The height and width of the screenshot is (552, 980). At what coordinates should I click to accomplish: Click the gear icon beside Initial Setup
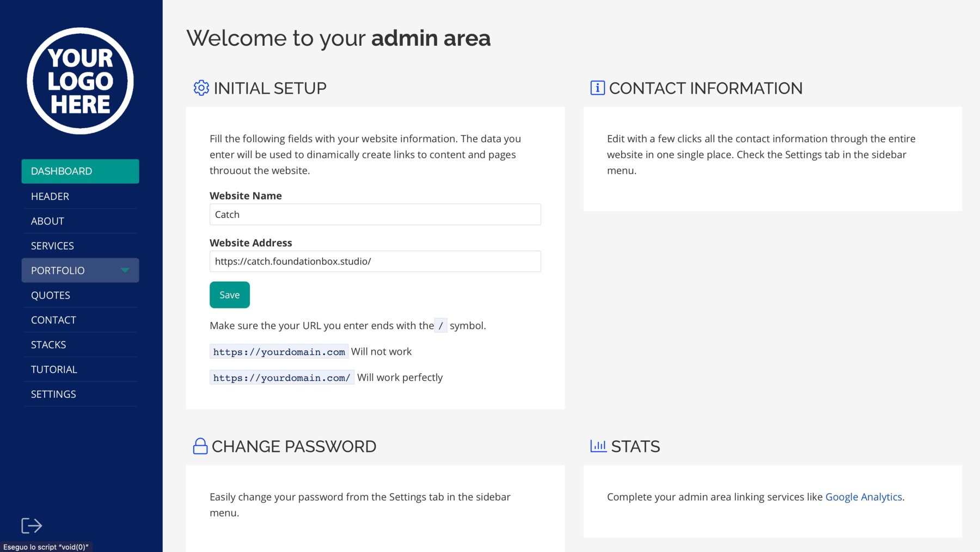pyautogui.click(x=201, y=88)
